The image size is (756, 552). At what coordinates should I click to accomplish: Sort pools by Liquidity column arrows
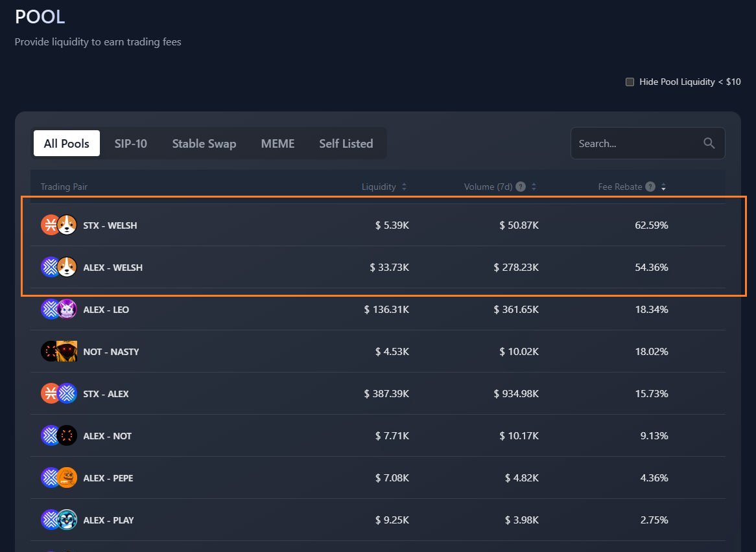[404, 187]
